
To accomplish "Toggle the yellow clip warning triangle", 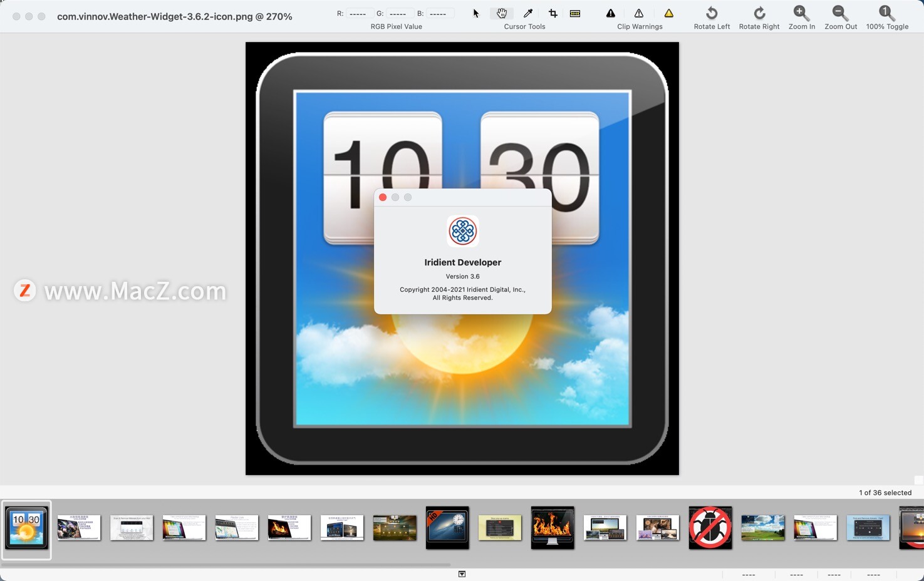I will click(x=669, y=13).
